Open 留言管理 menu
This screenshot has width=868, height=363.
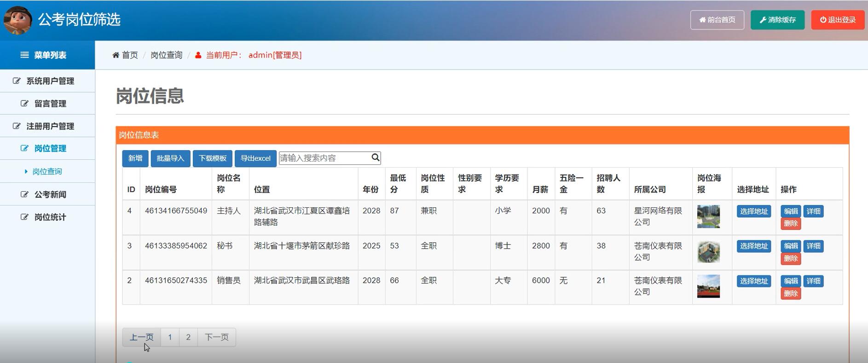47,104
